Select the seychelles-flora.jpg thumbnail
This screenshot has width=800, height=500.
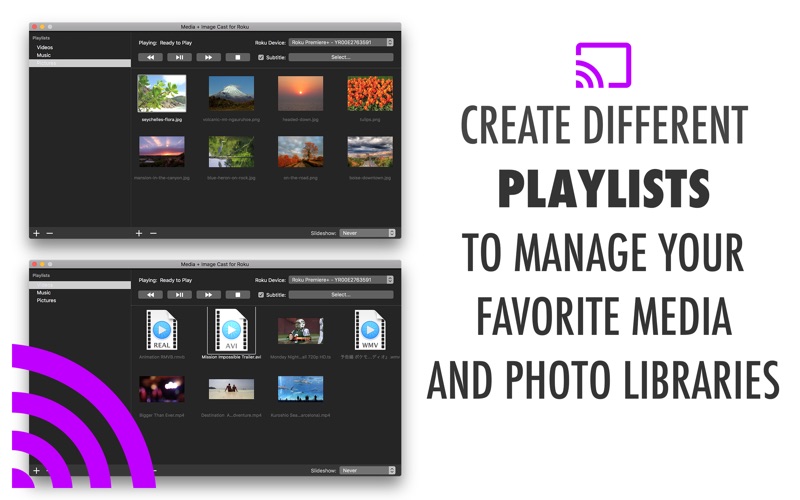coord(162,93)
